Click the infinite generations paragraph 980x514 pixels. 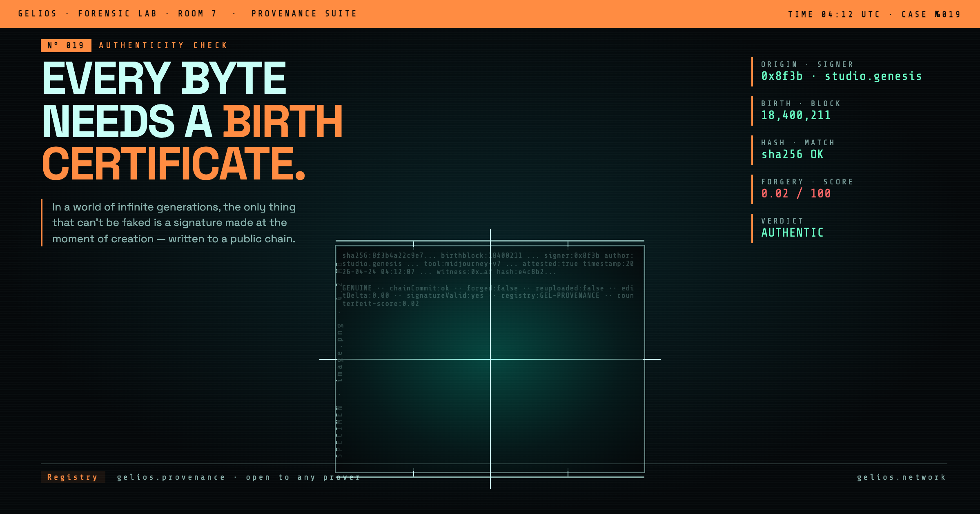(x=174, y=223)
